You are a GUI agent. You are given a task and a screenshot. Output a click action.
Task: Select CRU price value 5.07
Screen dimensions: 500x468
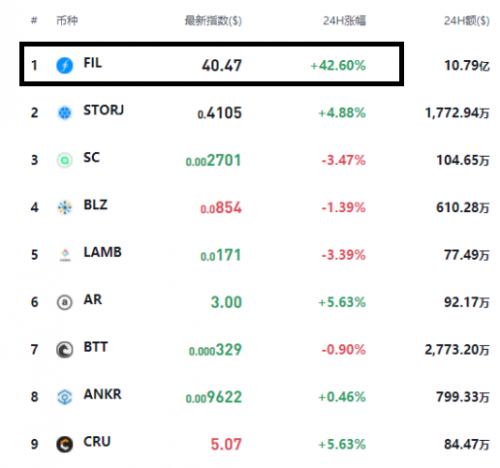[226, 444]
